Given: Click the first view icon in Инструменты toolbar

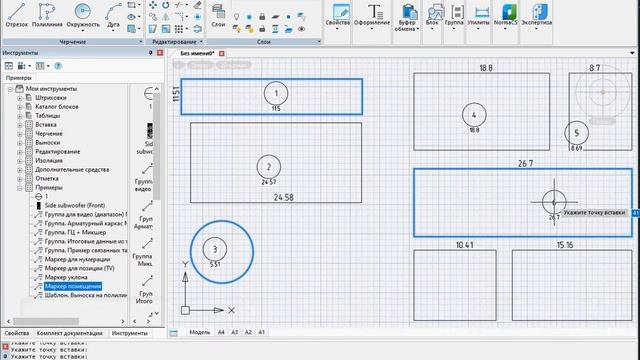Looking at the screenshot, I should (x=9, y=66).
